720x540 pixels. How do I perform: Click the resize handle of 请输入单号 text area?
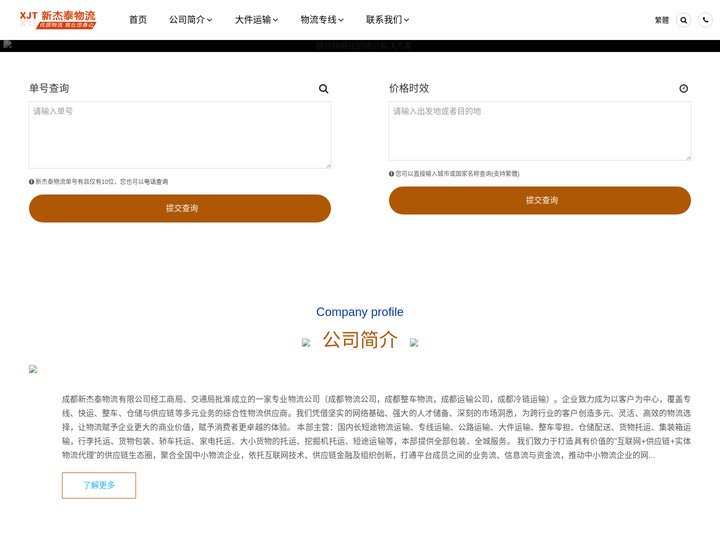click(x=328, y=165)
